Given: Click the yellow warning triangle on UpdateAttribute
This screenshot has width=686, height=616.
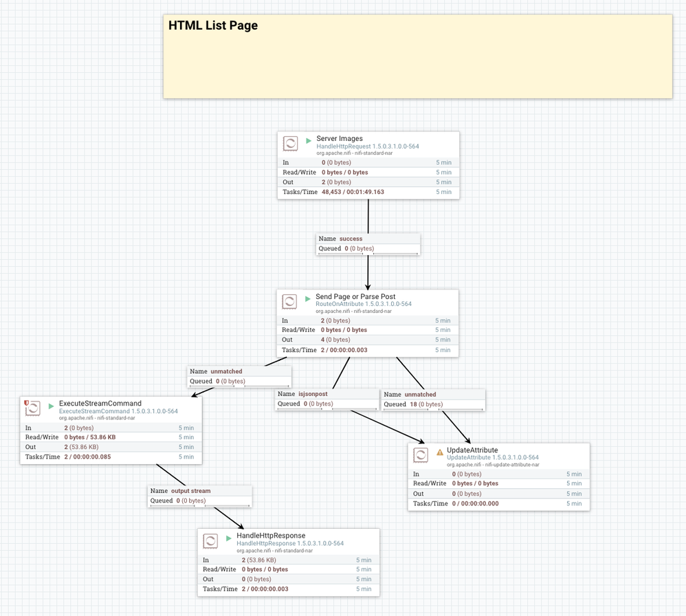Looking at the screenshot, I should 441,453.
